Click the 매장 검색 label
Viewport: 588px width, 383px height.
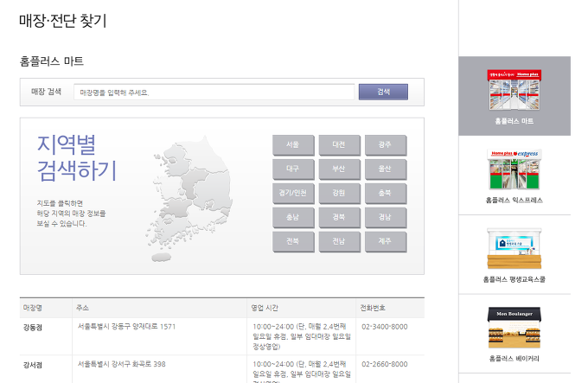tap(46, 92)
